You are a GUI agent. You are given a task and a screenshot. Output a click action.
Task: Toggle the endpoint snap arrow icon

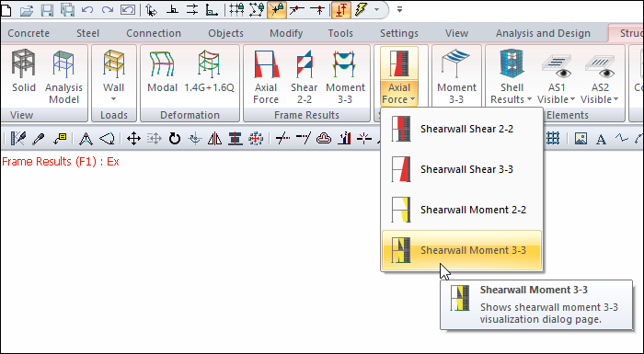click(x=297, y=10)
